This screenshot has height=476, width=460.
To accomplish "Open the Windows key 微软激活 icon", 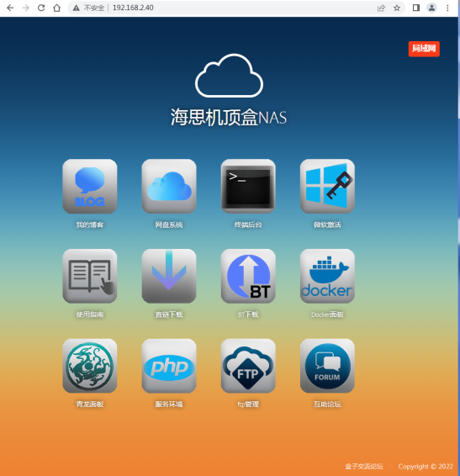I will (x=327, y=186).
